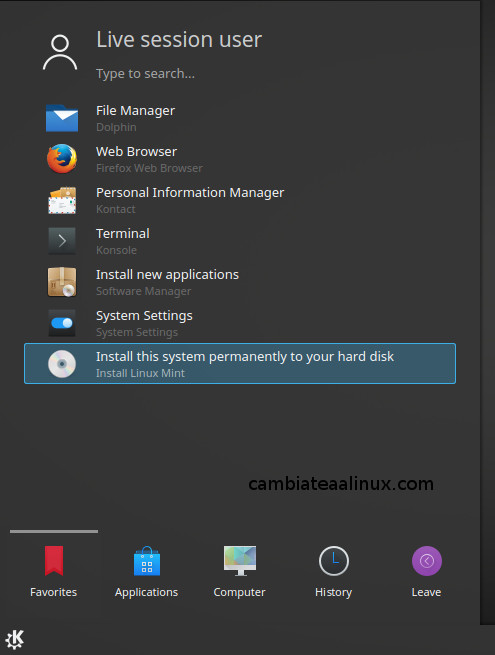The height and width of the screenshot is (655, 495).
Task: Click the History clock icon
Action: (x=334, y=561)
